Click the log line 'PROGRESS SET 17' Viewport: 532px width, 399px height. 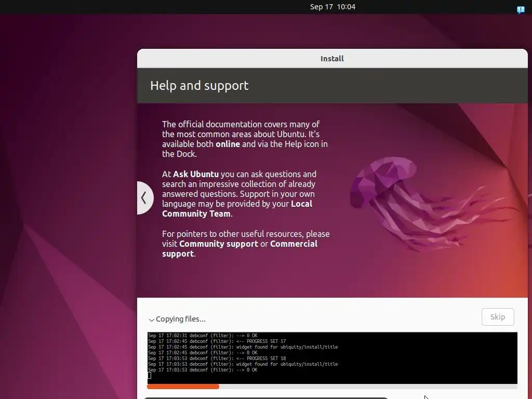tap(217, 341)
